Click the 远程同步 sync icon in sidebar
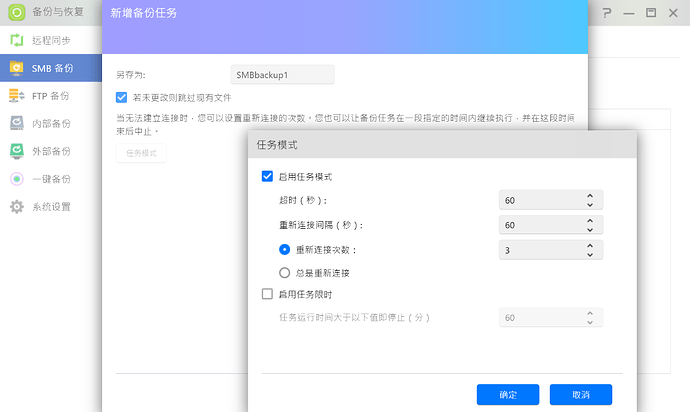 16,41
